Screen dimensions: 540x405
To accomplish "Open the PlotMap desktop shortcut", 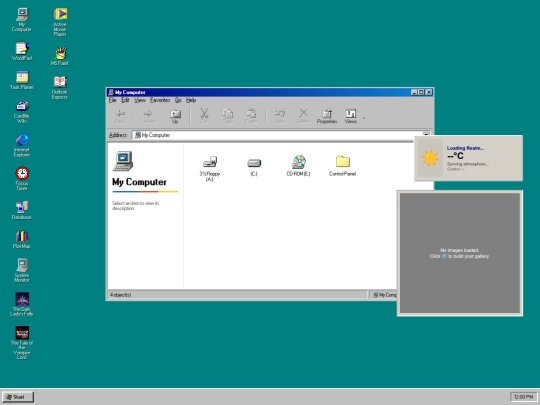I will pyautogui.click(x=22, y=239).
